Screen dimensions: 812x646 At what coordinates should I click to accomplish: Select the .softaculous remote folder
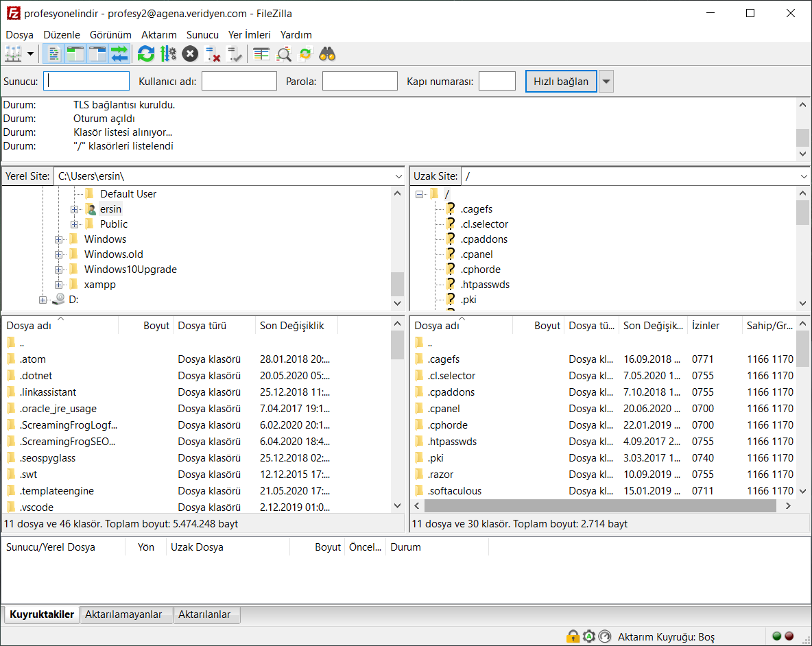point(454,491)
